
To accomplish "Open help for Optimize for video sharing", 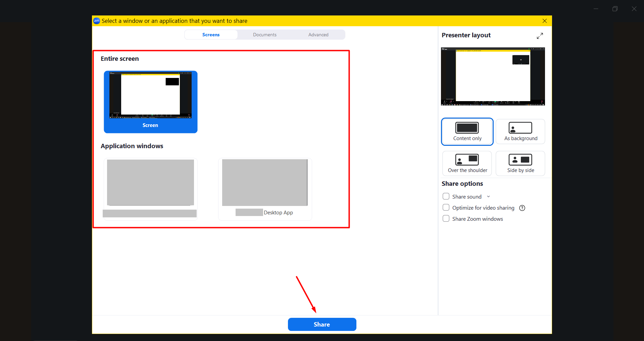I will [x=522, y=208].
